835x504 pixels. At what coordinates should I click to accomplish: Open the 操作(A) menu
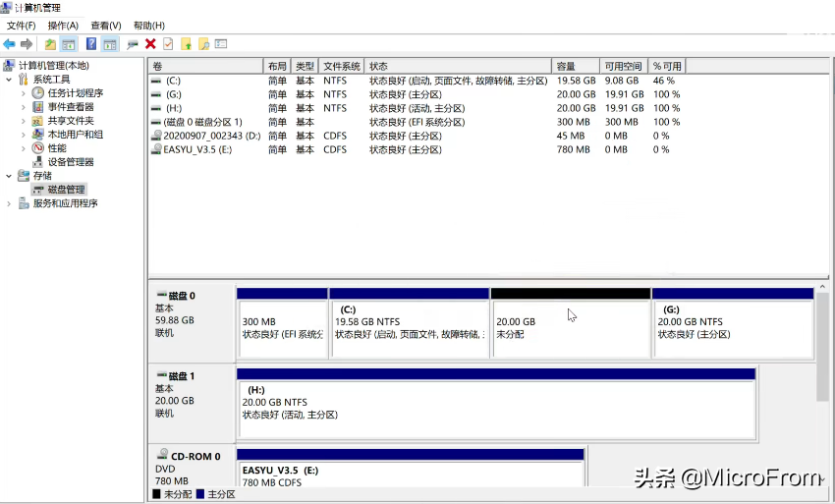click(63, 26)
